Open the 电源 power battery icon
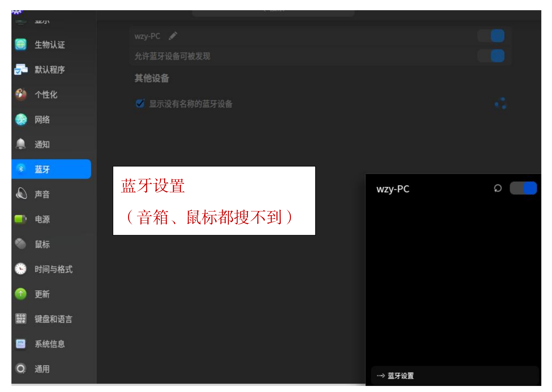 click(21, 219)
